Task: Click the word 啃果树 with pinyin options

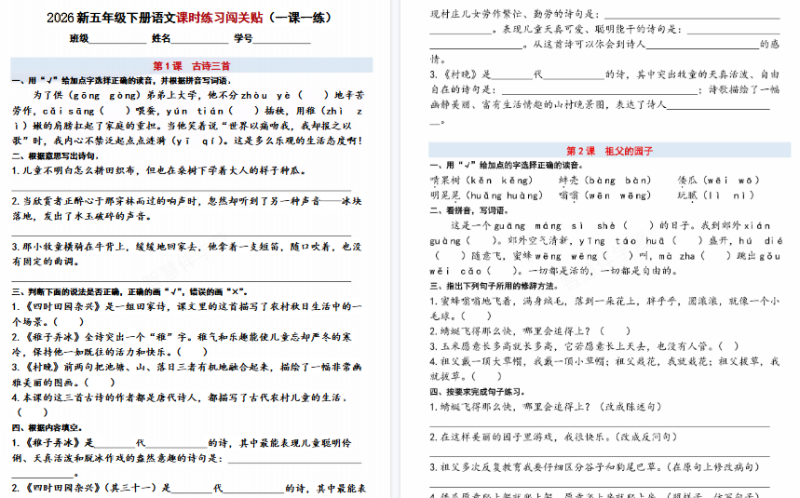Action: click(x=445, y=180)
